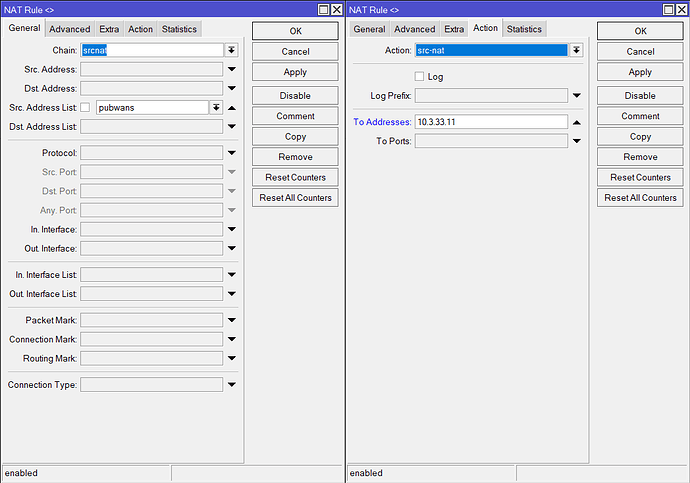Add Comment in left NAT Rule window
Screen dimensions: 690x483
[295, 116]
